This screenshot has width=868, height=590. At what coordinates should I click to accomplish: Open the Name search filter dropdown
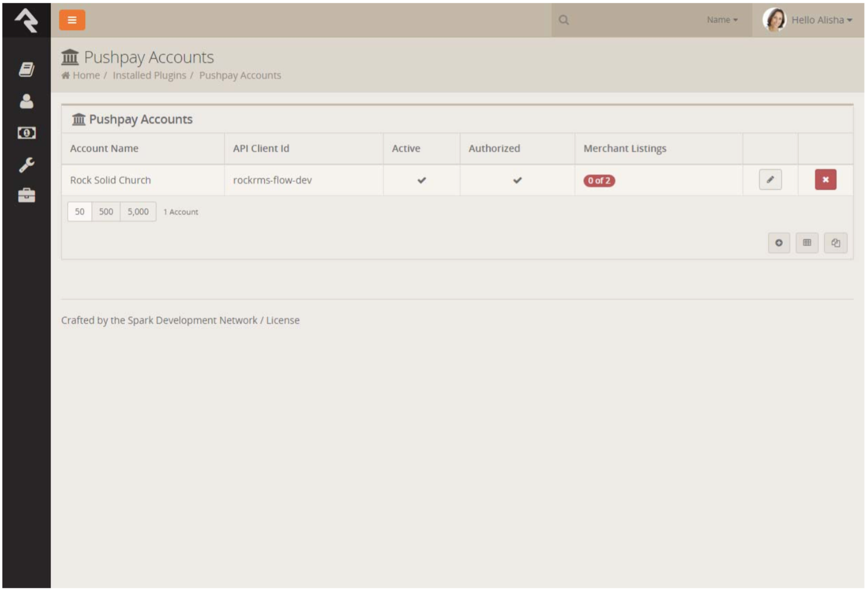click(x=722, y=19)
